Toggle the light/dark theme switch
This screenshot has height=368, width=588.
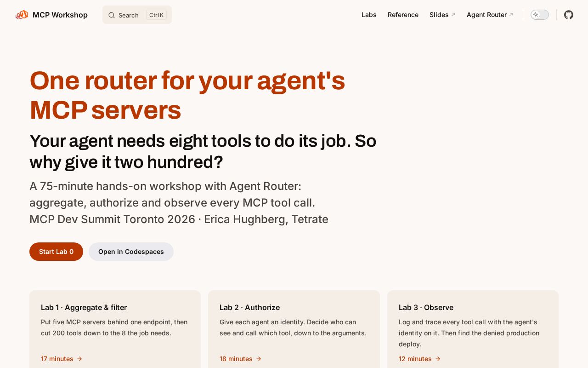click(540, 15)
